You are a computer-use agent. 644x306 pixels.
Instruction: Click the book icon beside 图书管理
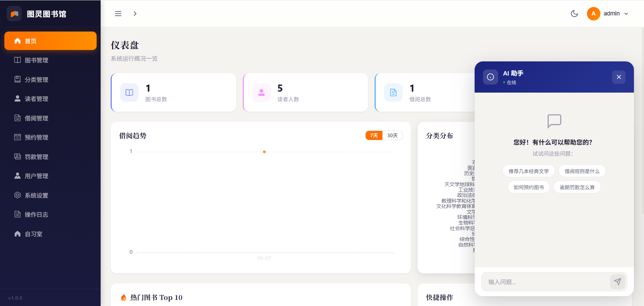click(x=17, y=60)
